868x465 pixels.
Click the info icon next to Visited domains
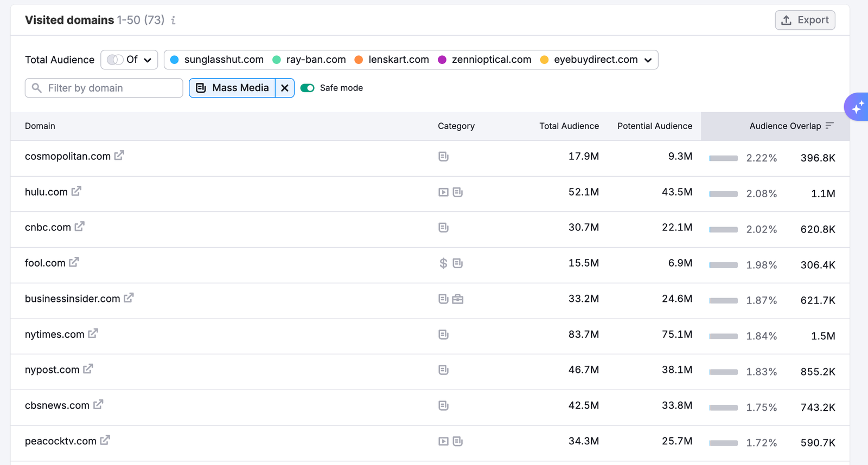coord(174,21)
